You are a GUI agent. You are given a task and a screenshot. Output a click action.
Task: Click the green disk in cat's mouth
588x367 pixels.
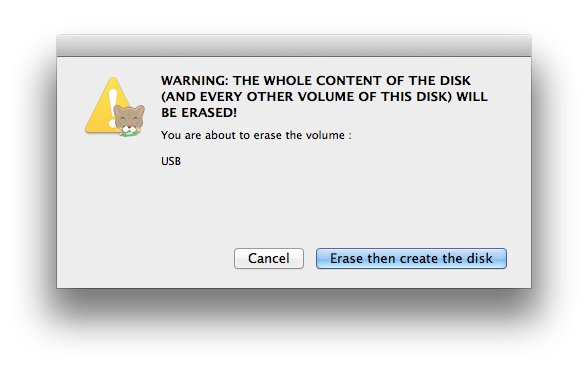(129, 133)
